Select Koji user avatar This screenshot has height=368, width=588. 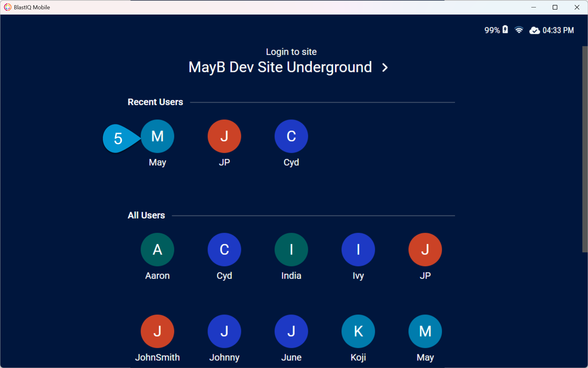click(358, 331)
